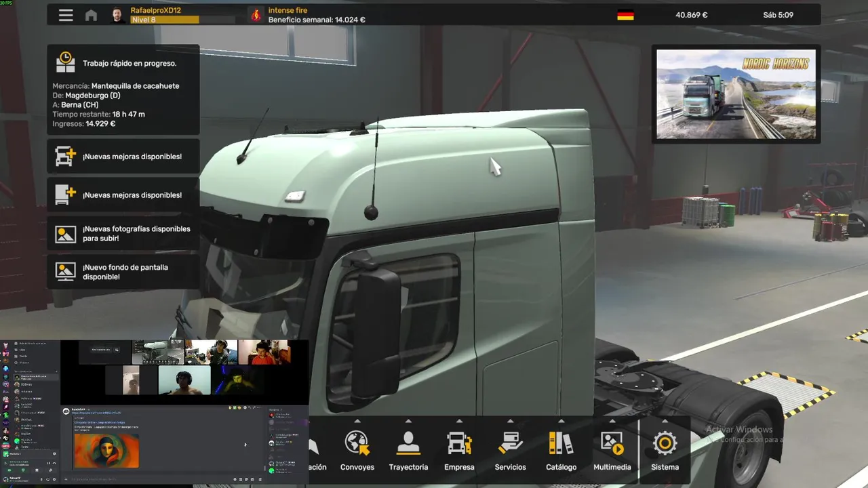Viewport: 868px width, 488px height.
Task: Expand the arrow above Servicios
Action: click(510, 421)
